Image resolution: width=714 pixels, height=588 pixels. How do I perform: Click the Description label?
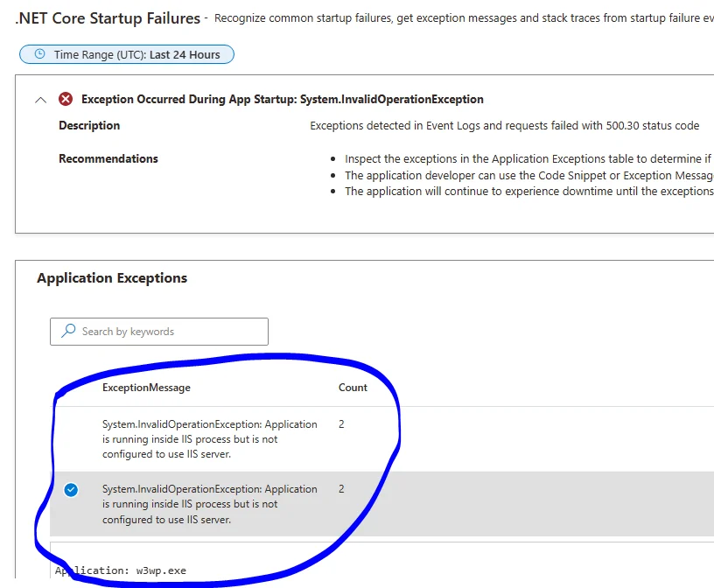[89, 125]
